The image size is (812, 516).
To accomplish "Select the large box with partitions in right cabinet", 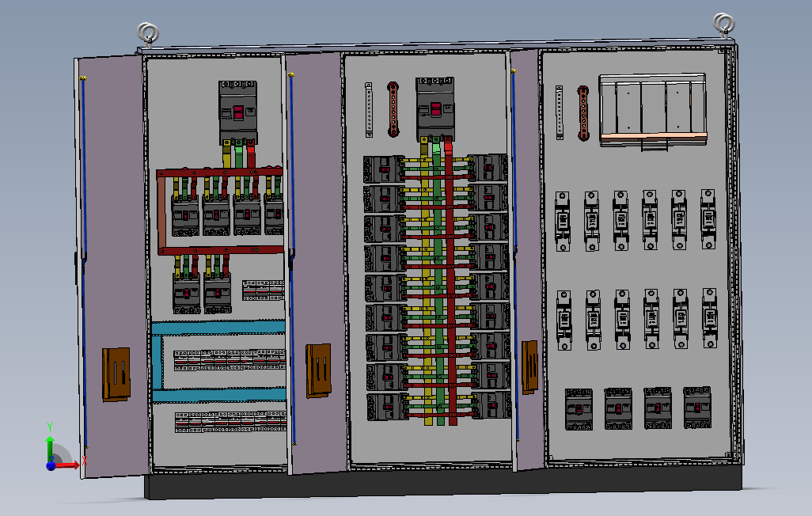I will [x=653, y=110].
